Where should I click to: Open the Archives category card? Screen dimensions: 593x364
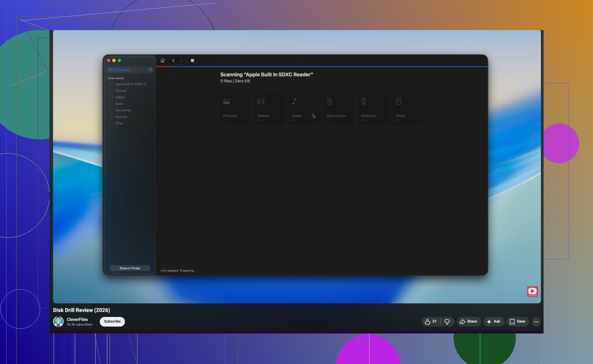click(x=373, y=110)
